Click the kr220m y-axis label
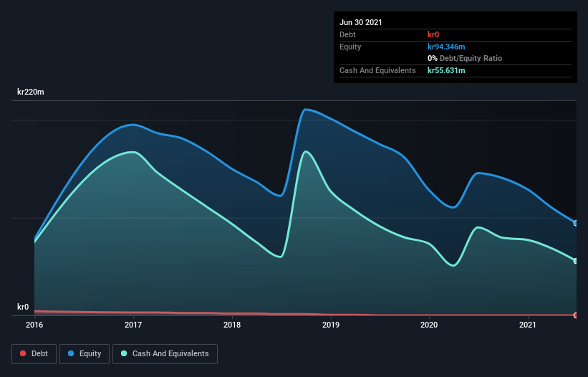Screen dimensions: 588x377 [30, 92]
